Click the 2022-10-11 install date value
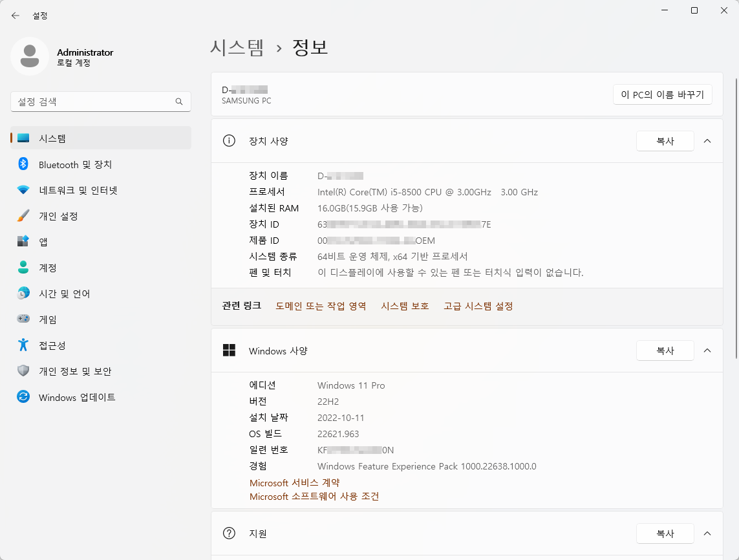739x560 pixels. [341, 418]
